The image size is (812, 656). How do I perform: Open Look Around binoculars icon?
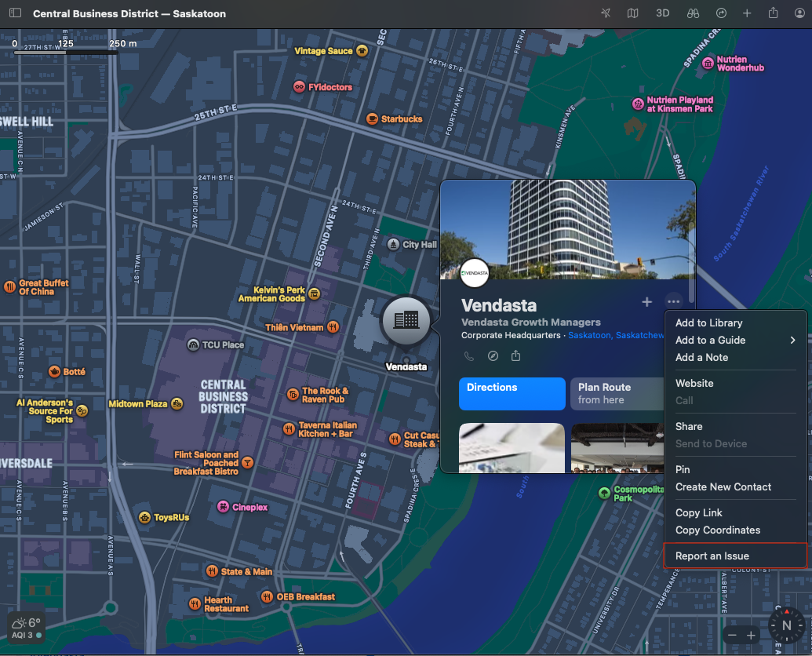pos(693,13)
